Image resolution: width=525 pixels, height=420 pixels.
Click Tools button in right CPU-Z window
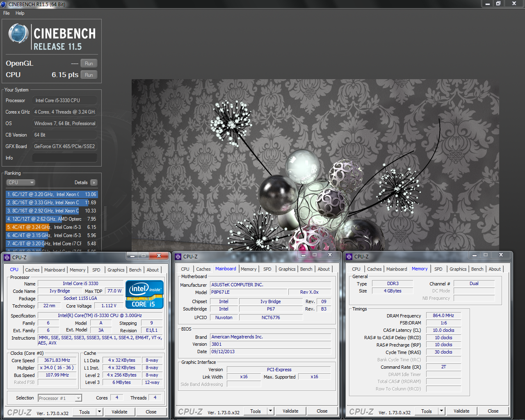tap(427, 411)
